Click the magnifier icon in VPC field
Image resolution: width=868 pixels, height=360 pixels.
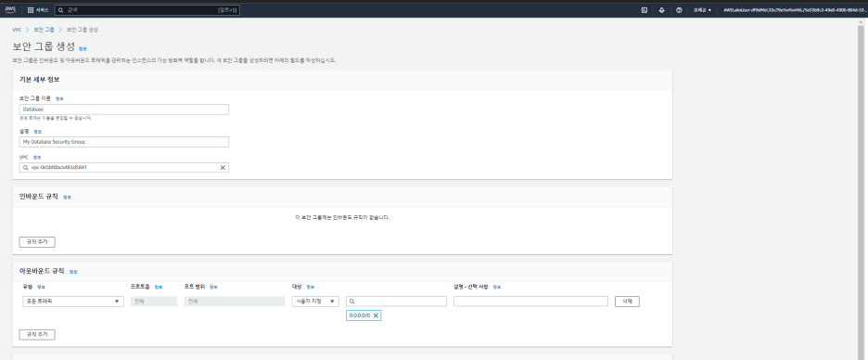click(x=25, y=167)
